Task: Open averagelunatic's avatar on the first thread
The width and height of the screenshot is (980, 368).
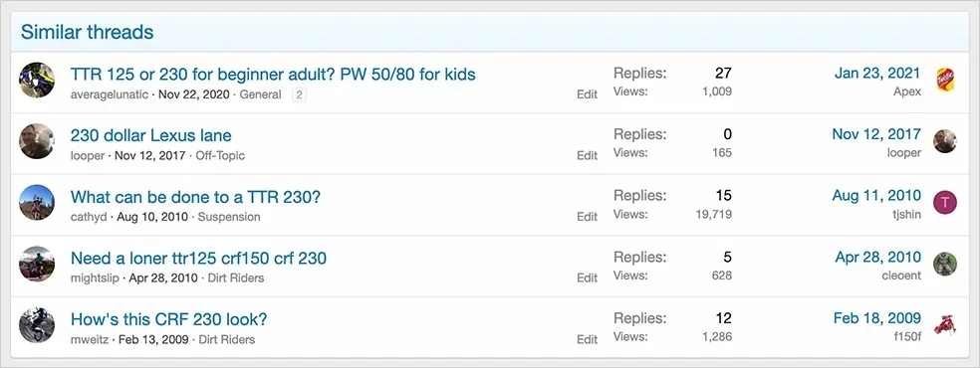Action: click(x=37, y=81)
